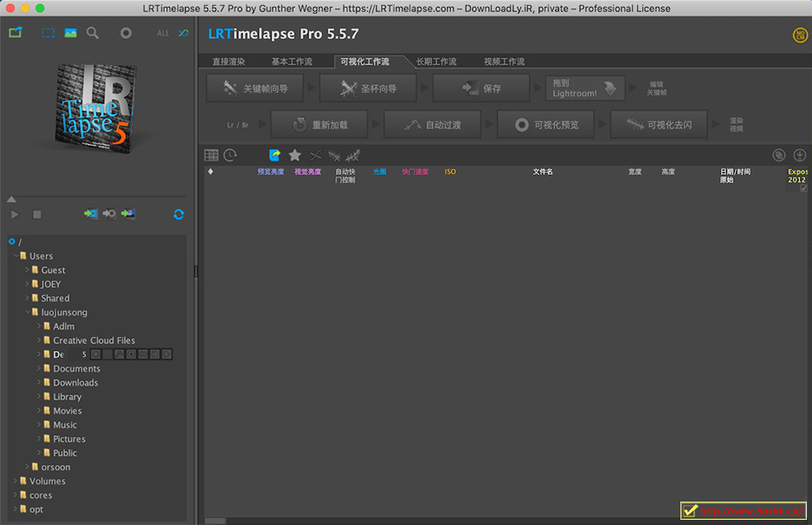The width and height of the screenshot is (812, 525).
Task: Click the magnifying glass zoom icon
Action: tap(93, 33)
